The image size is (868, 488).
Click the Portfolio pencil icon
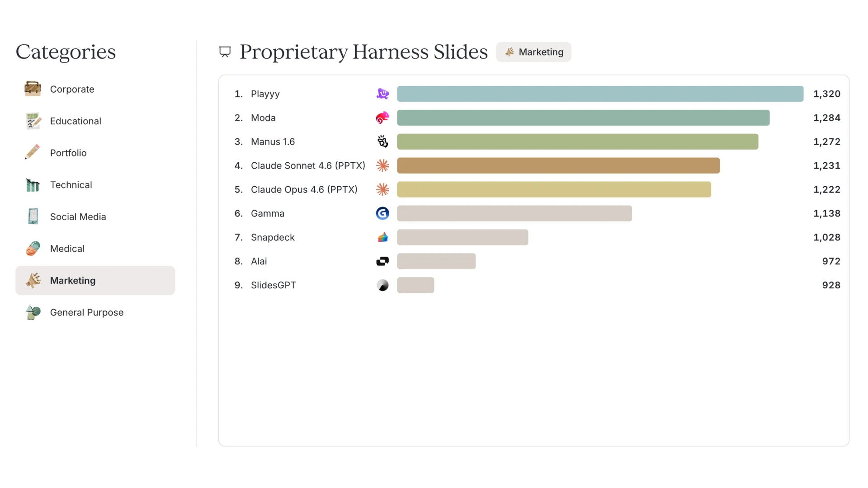click(33, 153)
